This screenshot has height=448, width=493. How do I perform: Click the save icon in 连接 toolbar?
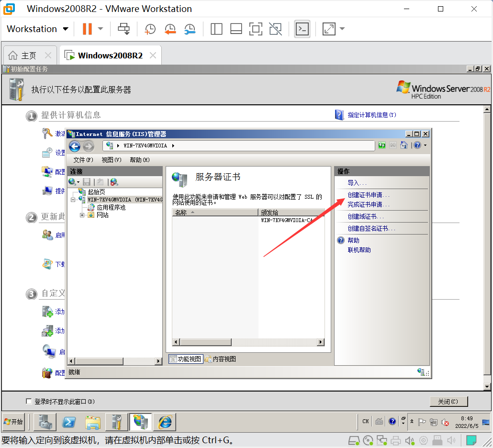(x=87, y=182)
